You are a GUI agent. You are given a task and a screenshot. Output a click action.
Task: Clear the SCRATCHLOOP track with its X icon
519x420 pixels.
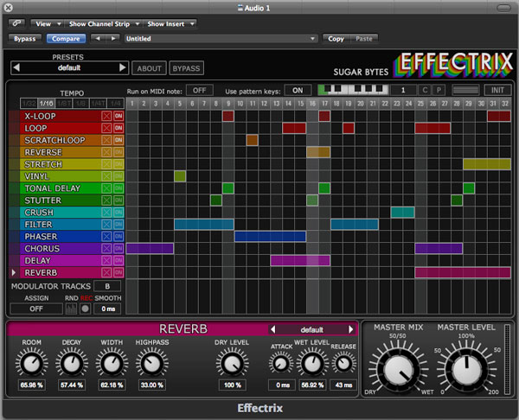point(106,140)
